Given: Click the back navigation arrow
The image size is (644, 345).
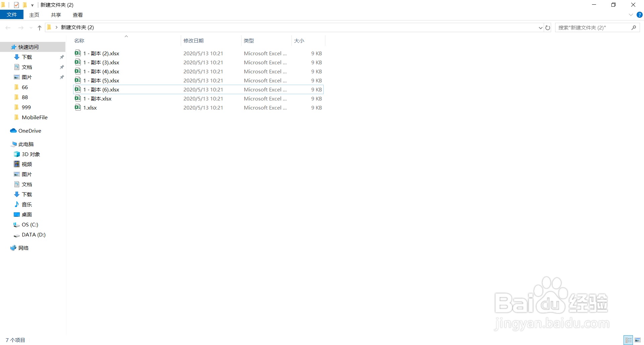Looking at the screenshot, I should 8,27.
